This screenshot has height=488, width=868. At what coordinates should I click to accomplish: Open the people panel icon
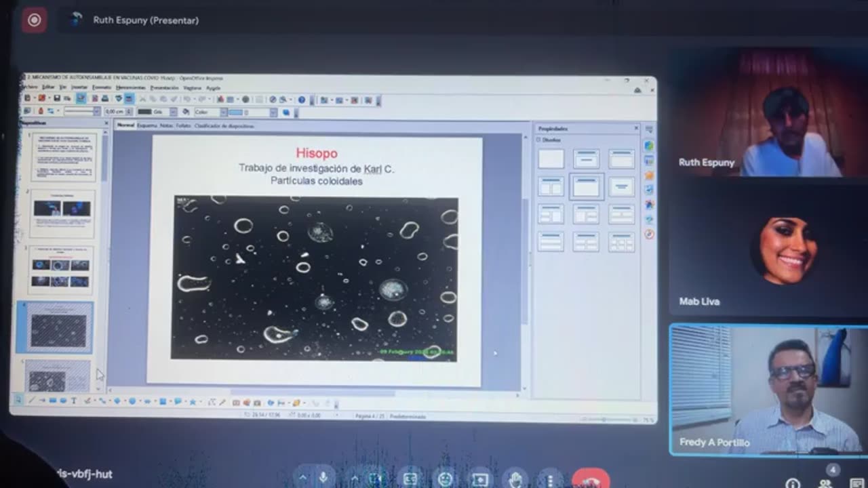pos(825,482)
